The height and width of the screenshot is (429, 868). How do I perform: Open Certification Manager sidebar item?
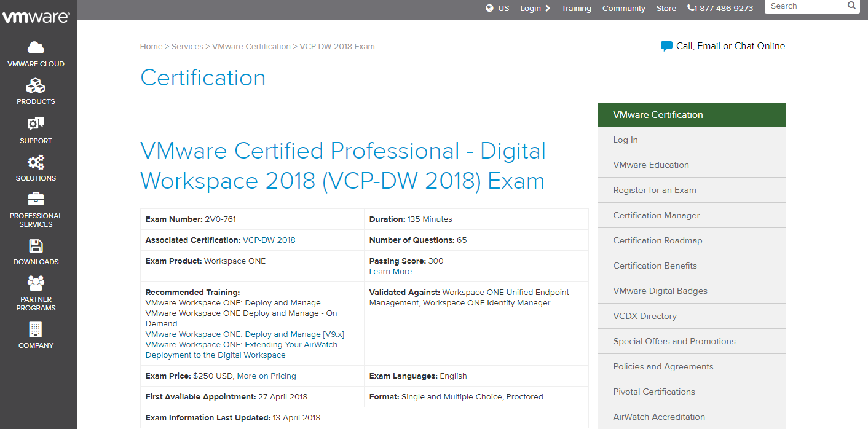click(692, 216)
